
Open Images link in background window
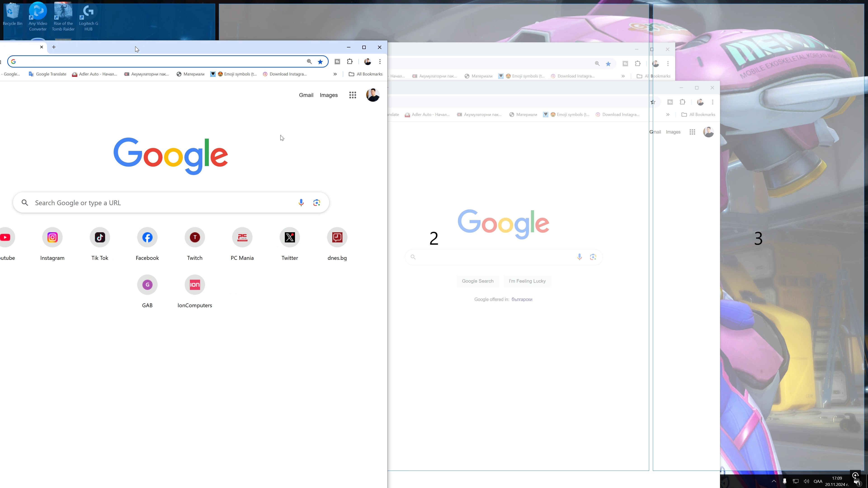tap(673, 132)
